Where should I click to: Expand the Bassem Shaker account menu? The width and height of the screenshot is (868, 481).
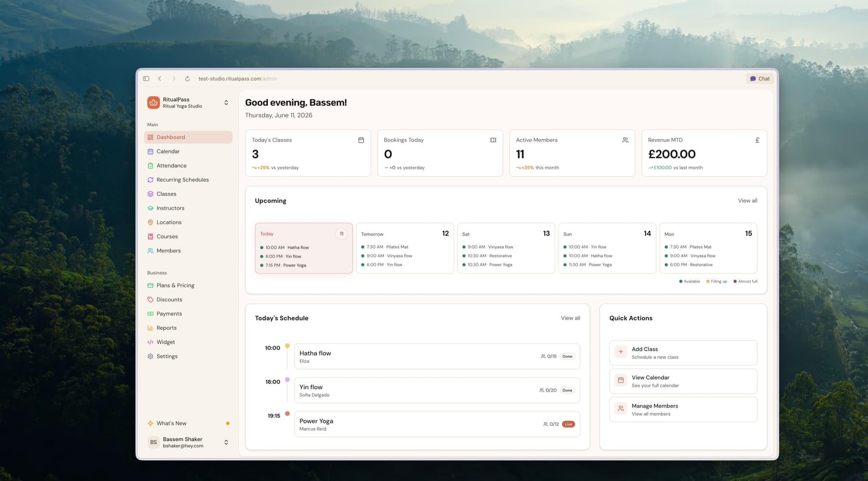(226, 442)
